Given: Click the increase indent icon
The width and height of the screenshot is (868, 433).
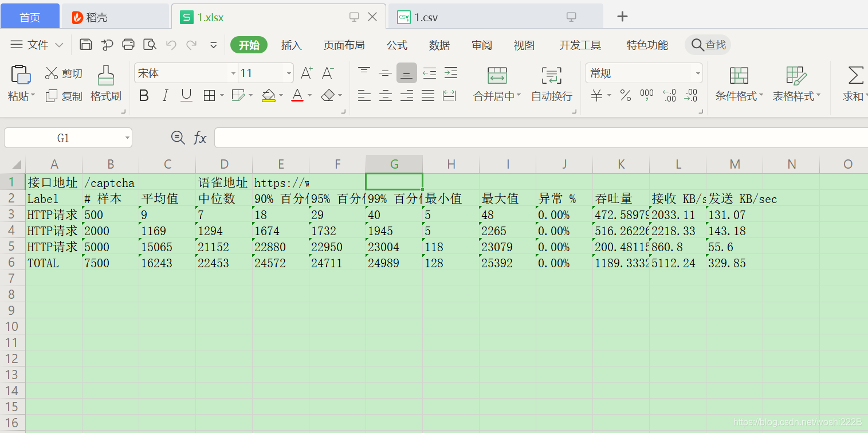Looking at the screenshot, I should pyautogui.click(x=451, y=73).
